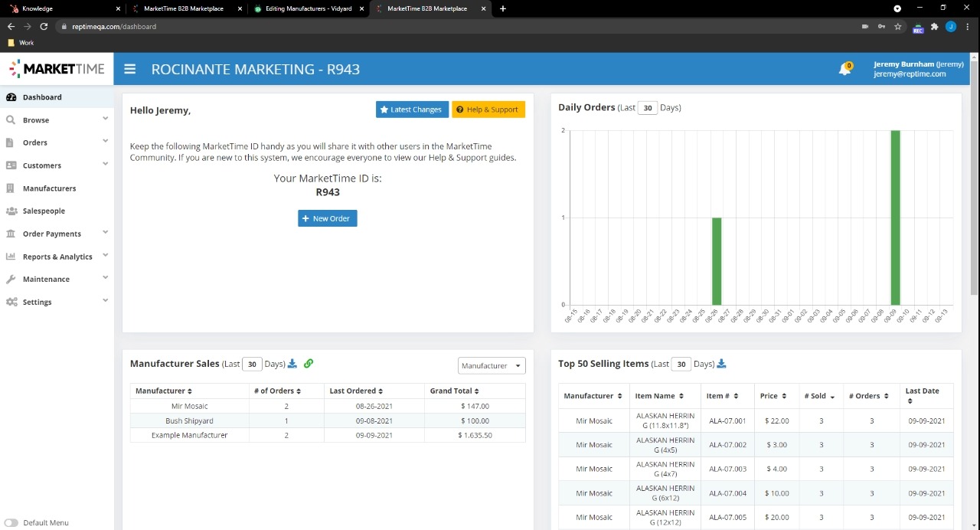Click the green link icon beside Manufacturer Sales
The image size is (980, 530).
[x=309, y=364]
